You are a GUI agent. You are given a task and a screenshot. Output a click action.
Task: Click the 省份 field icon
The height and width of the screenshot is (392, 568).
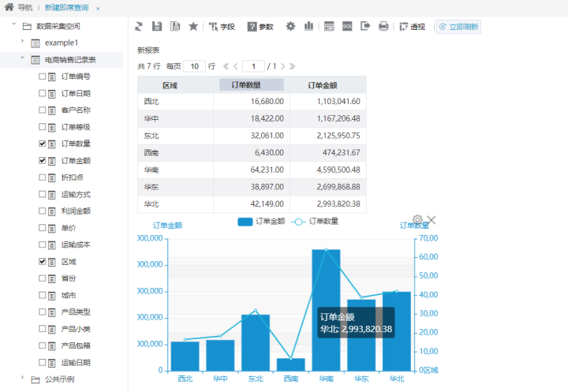pos(52,278)
